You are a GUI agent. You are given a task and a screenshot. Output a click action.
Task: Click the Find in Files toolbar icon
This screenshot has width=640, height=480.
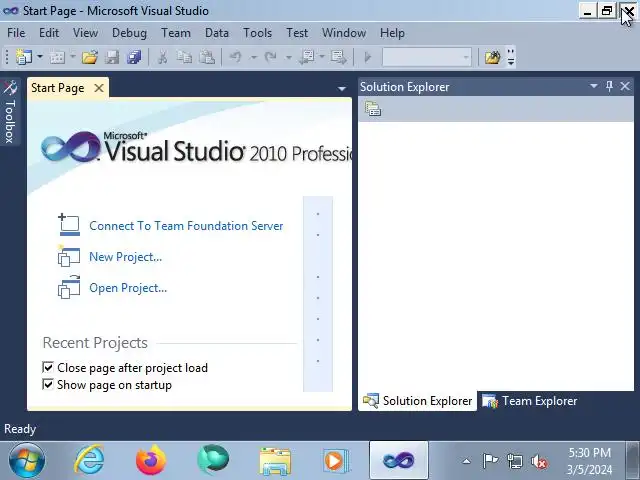point(493,57)
